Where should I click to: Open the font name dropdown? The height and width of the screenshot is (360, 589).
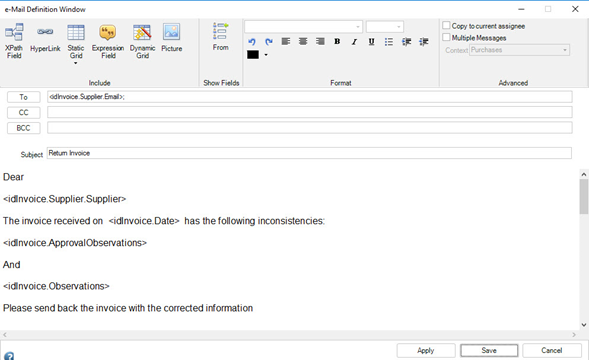[x=358, y=27]
